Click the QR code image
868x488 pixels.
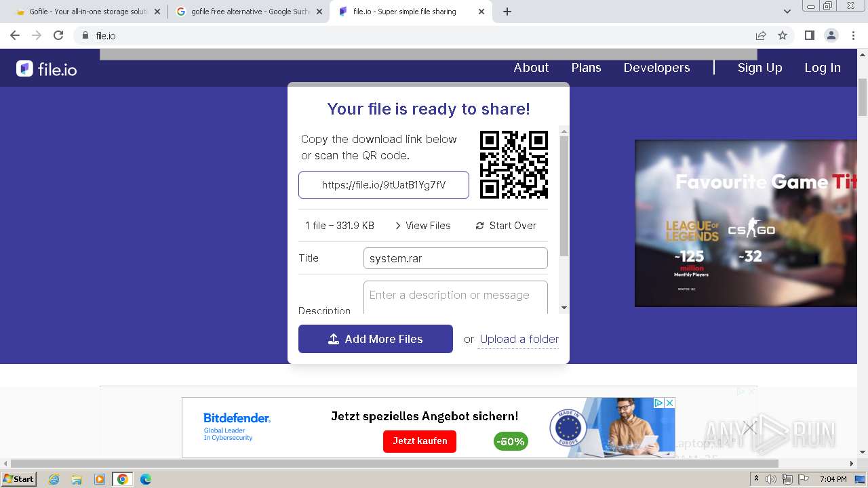[x=514, y=165]
